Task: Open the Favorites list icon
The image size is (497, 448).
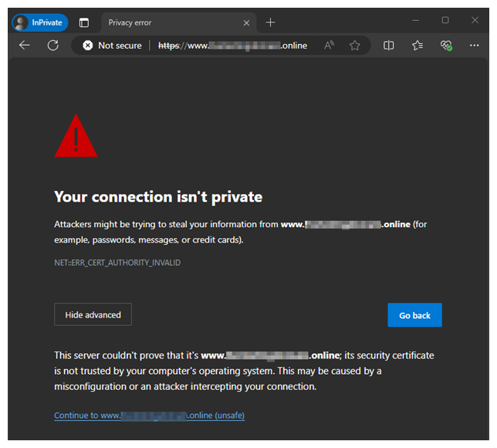Action: click(418, 46)
